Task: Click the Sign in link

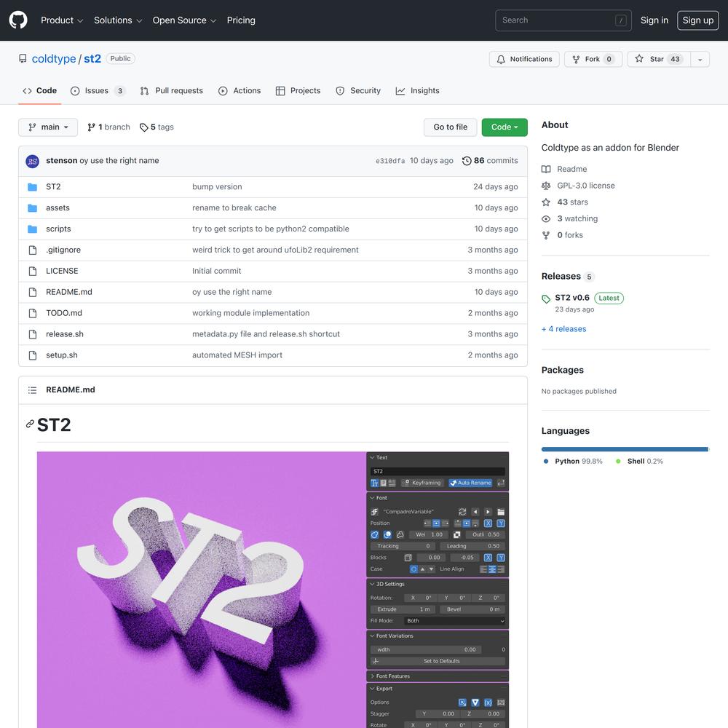Action: click(654, 20)
